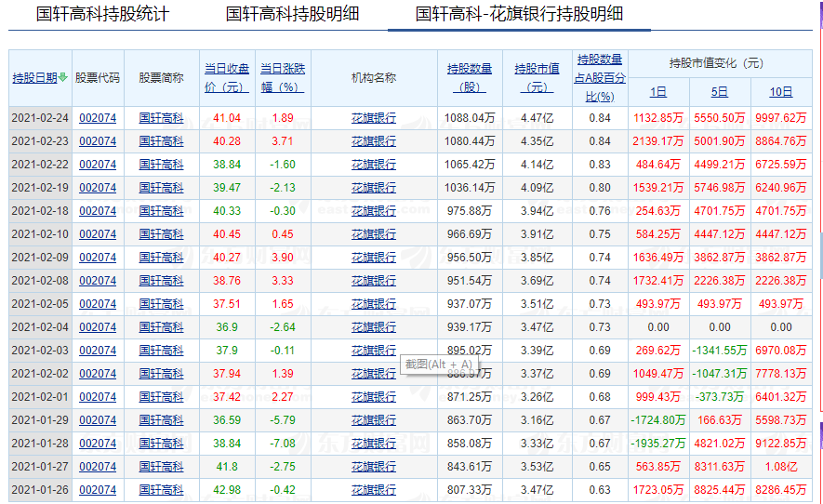Open stock code 002074 in 2021-02-23 row
Image resolution: width=823 pixels, height=504 pixels.
click(98, 141)
